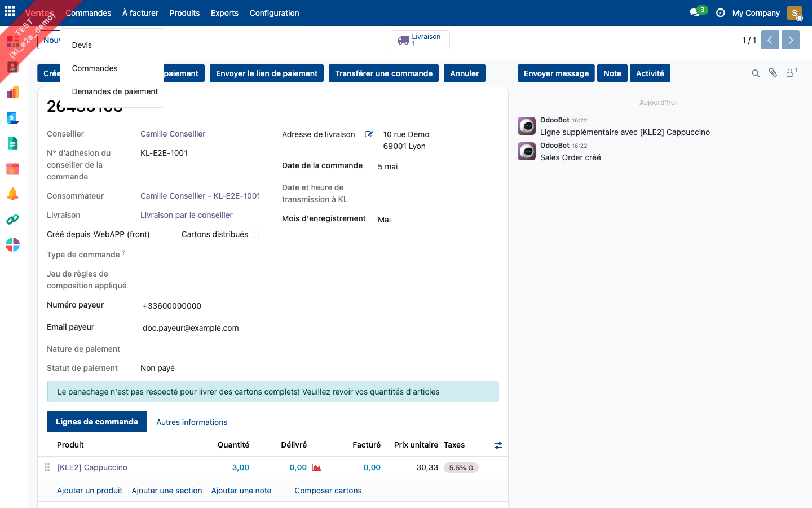Go to the next record arrow
The height and width of the screenshot is (508, 812).
point(791,40)
